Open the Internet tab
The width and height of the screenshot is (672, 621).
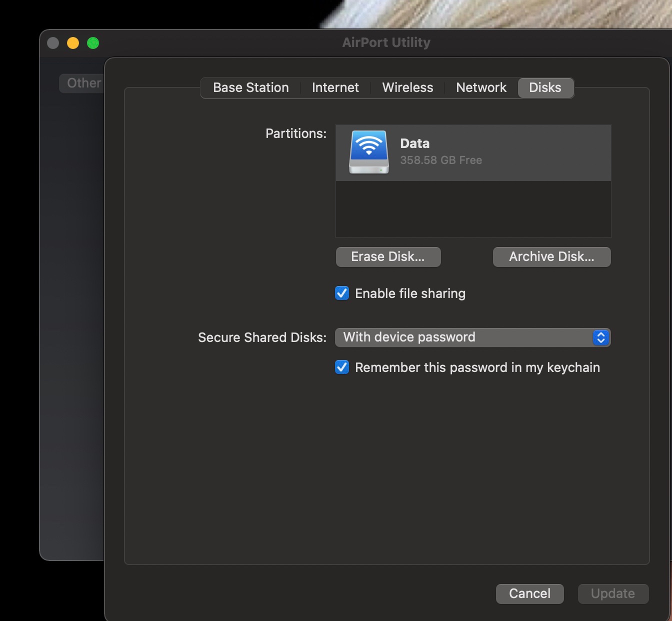(335, 87)
